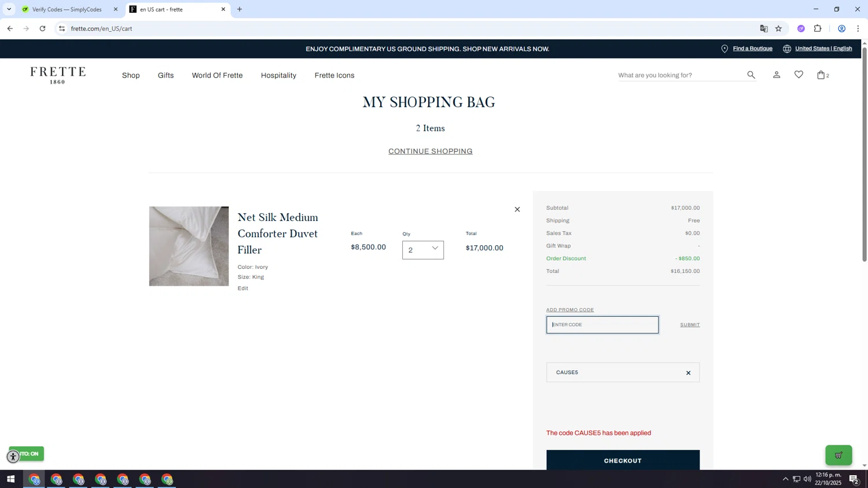868x488 pixels.
Task: Click the translate page icon
Action: pyautogui.click(x=764, y=28)
